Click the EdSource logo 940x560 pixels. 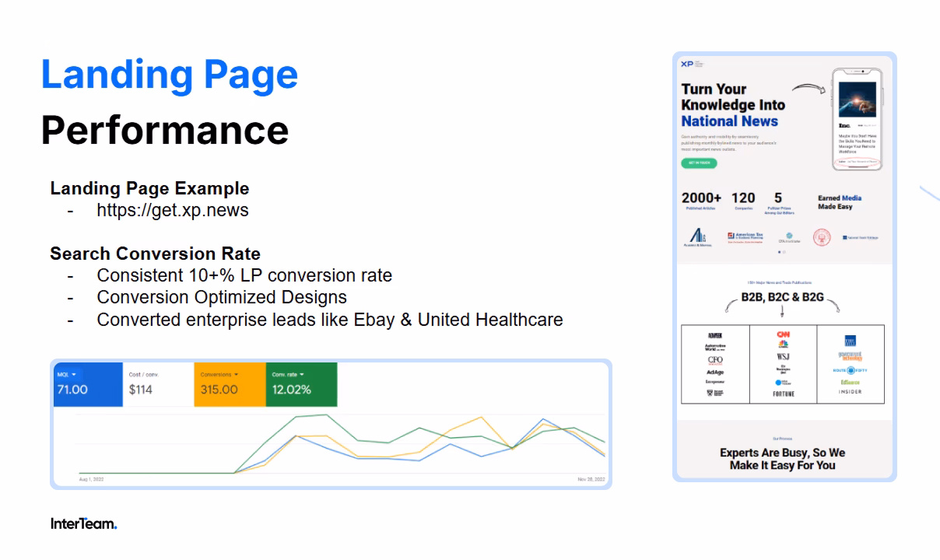coord(850,382)
